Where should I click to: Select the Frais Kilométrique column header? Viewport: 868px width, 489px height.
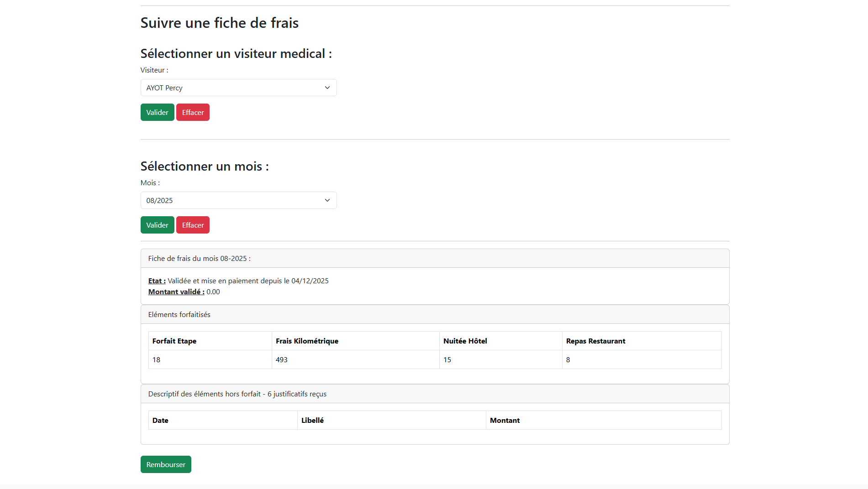(307, 341)
